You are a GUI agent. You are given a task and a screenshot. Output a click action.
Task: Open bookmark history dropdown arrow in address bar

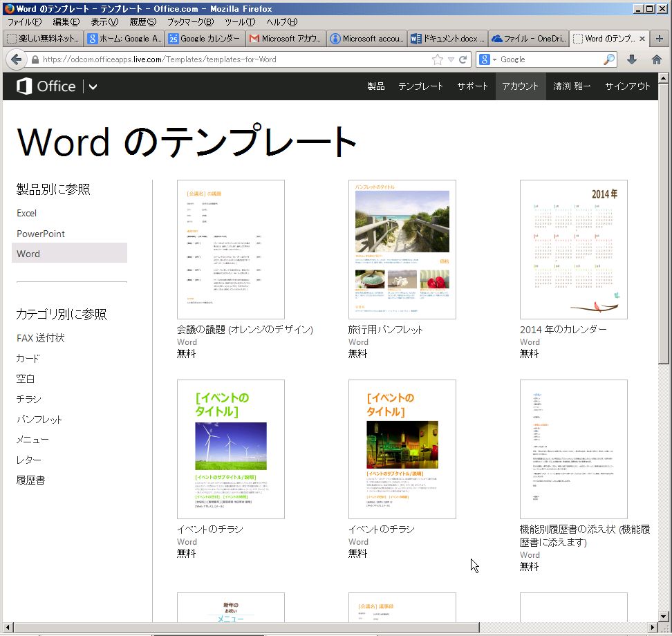click(x=451, y=59)
